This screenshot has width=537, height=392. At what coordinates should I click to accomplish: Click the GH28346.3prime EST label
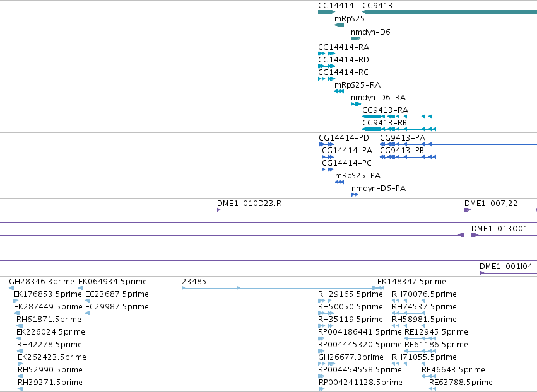[42, 282]
